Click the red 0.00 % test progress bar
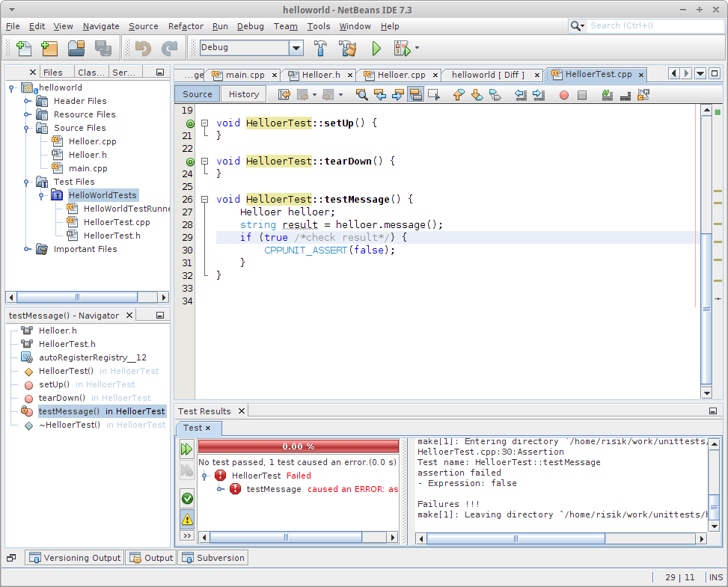This screenshot has height=587, width=728. coord(298,446)
